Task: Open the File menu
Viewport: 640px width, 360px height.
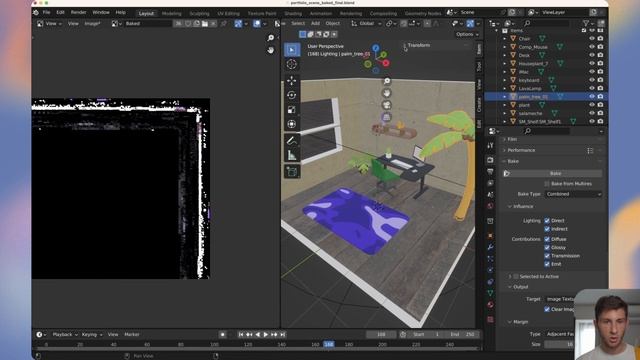Action: coord(47,13)
